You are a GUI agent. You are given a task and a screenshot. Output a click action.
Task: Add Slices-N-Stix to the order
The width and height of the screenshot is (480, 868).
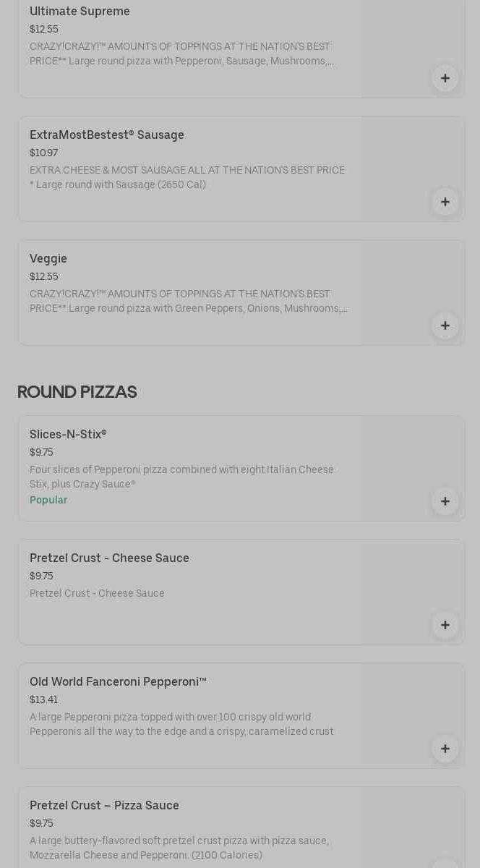(x=445, y=501)
